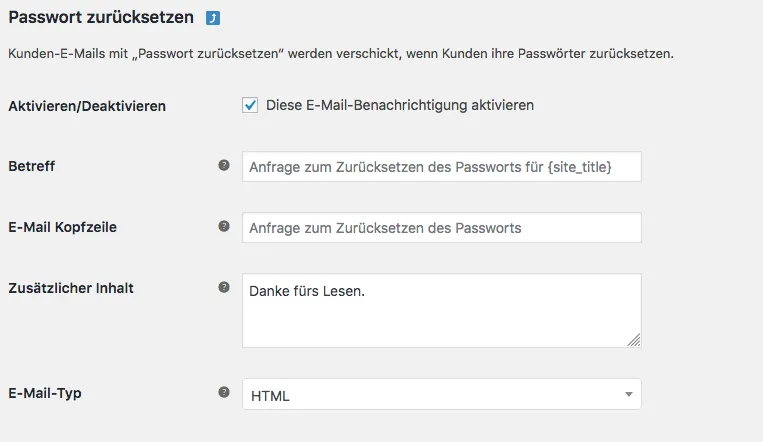Click the 'Zusätzlicher Inhalt' label
Image resolution: width=763 pixels, height=442 pixels.
pos(71,288)
